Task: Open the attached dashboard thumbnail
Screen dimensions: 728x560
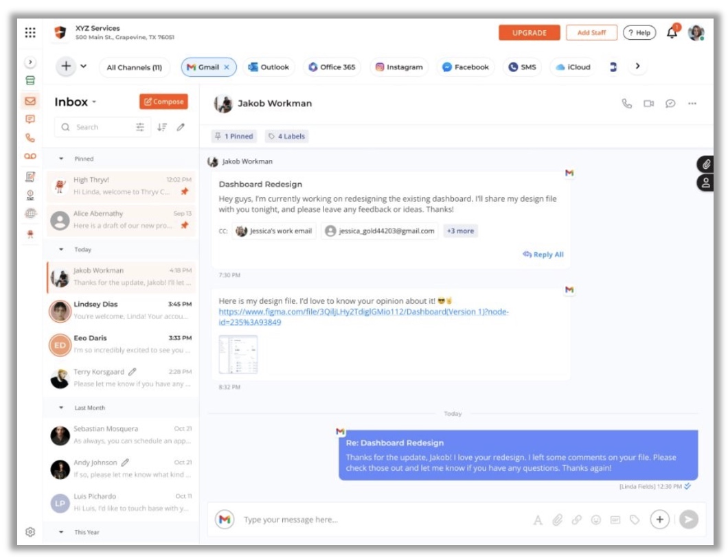Action: [x=238, y=354]
